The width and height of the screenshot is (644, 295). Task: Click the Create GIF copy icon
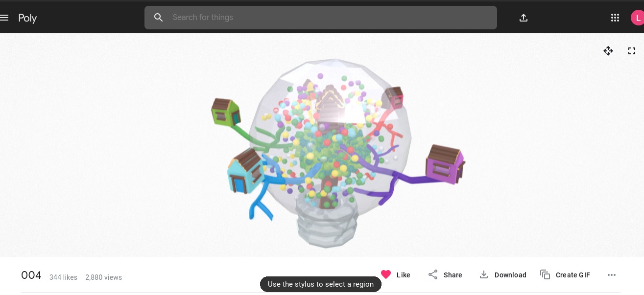(x=545, y=274)
